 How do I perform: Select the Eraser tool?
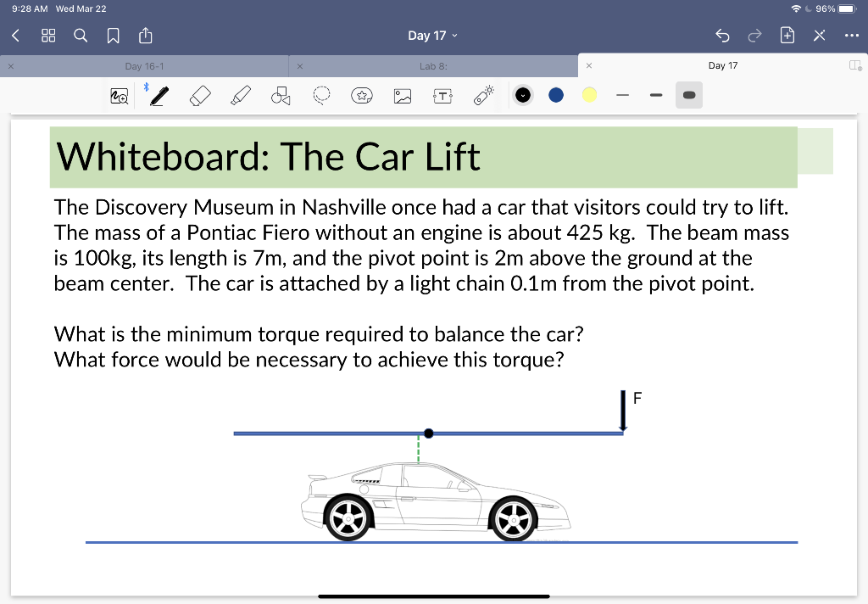click(x=200, y=96)
